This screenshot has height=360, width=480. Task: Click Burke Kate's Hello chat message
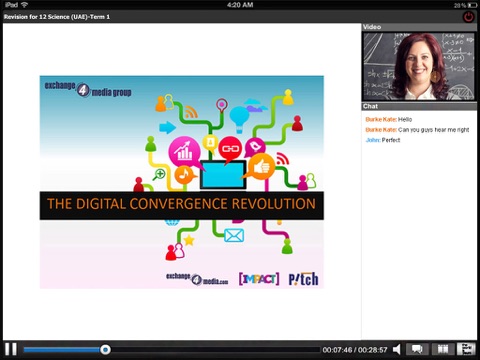(389, 119)
